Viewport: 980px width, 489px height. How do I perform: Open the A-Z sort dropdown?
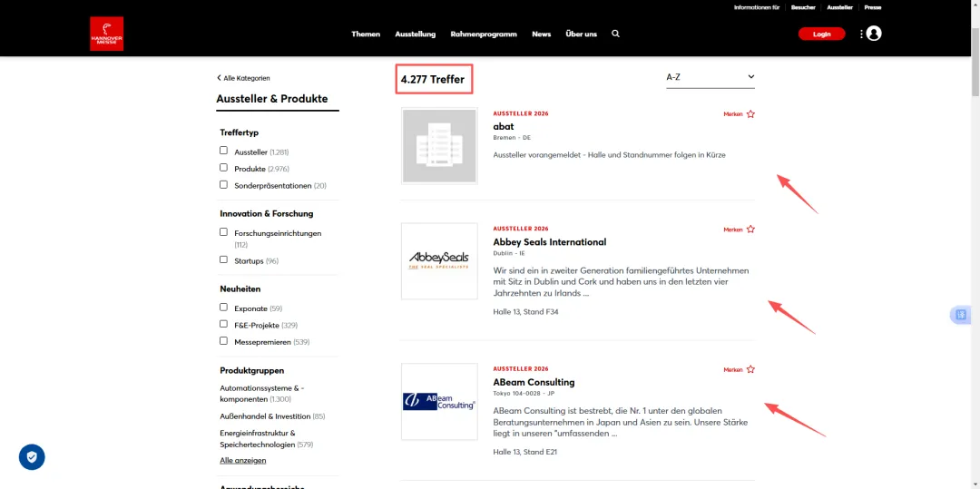pos(710,77)
